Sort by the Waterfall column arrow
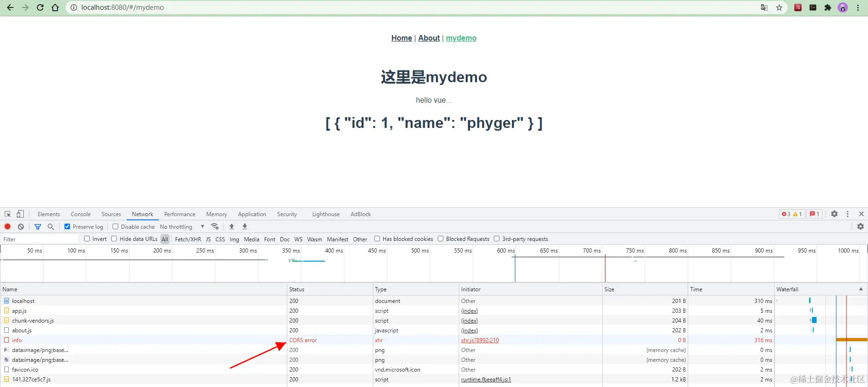The image size is (868, 387). point(861,289)
